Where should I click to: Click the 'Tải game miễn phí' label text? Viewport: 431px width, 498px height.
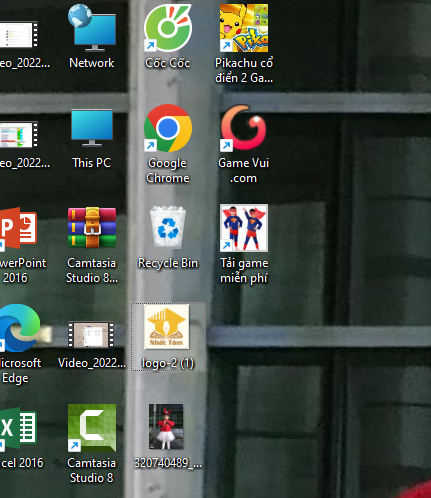point(244,270)
